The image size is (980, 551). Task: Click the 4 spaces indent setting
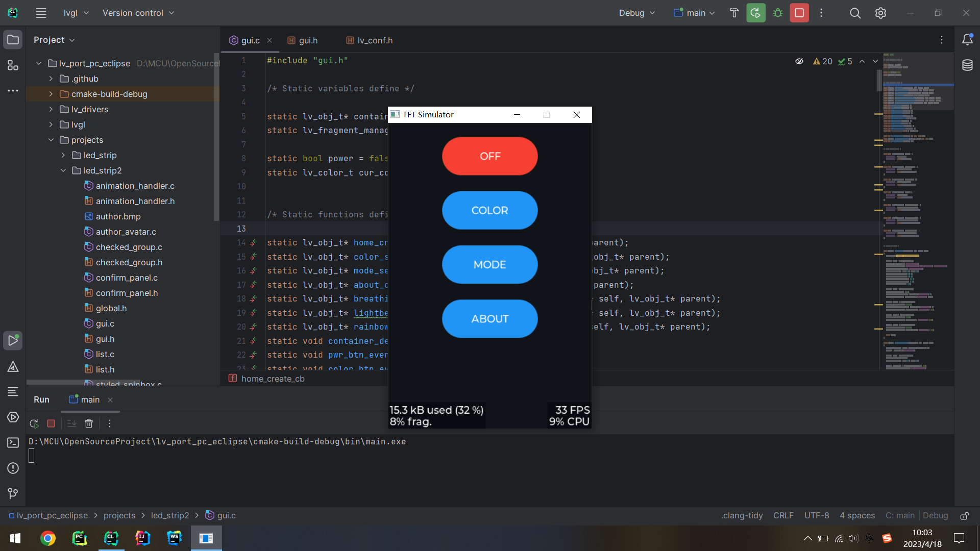[x=857, y=515]
